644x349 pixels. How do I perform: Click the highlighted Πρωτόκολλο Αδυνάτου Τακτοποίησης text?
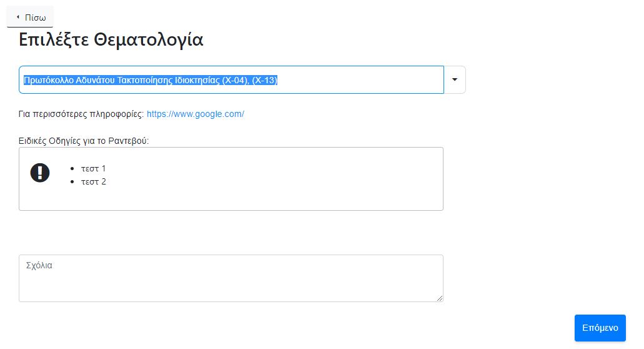click(122, 80)
